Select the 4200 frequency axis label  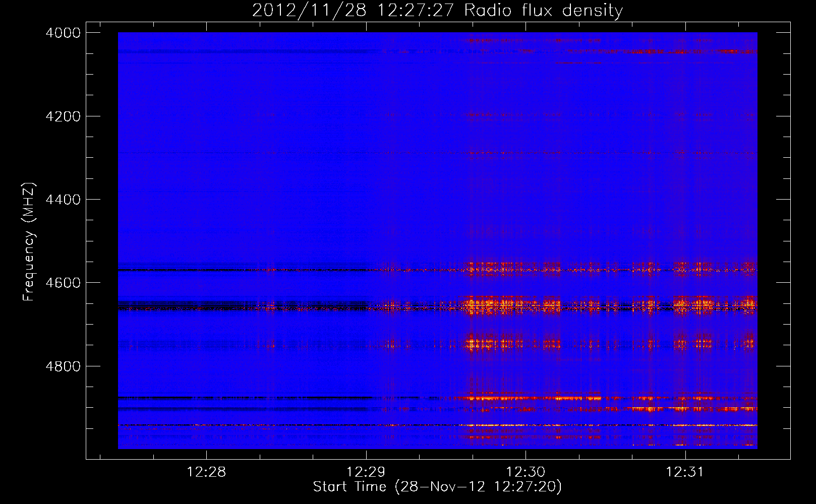point(63,116)
